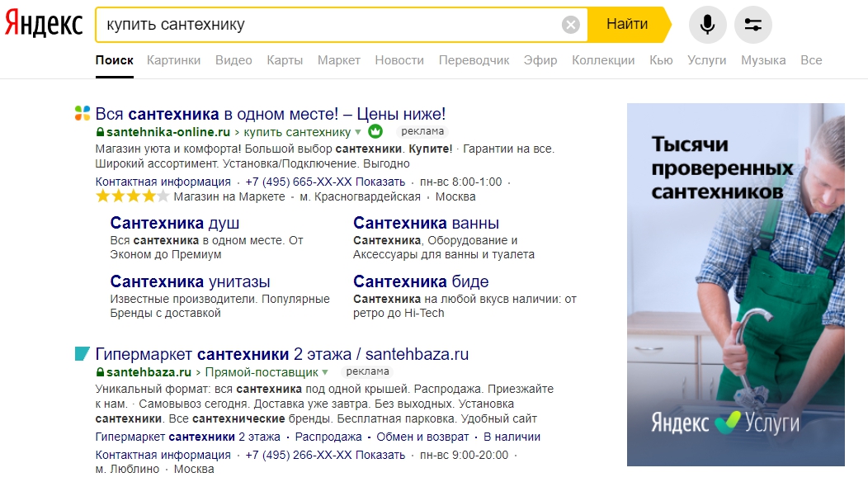Click the green crown badge icon
868x482 pixels.
375,131
